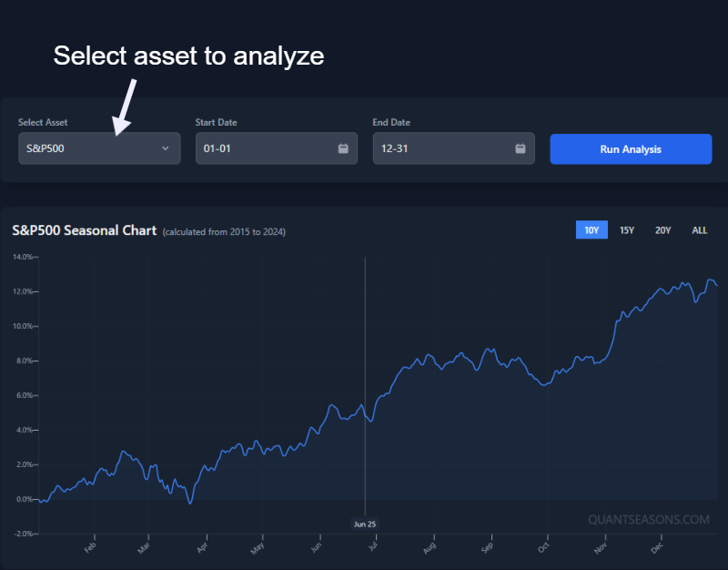Click the 14.0% y-axis label
The image size is (728, 570).
coord(23,257)
